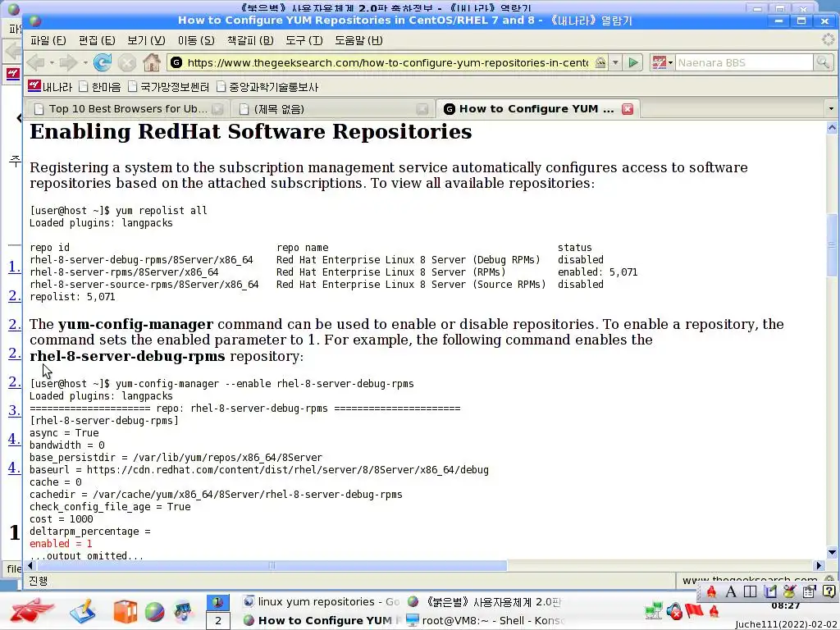
Task: Switch to virtual desktop 2
Action: 217,621
